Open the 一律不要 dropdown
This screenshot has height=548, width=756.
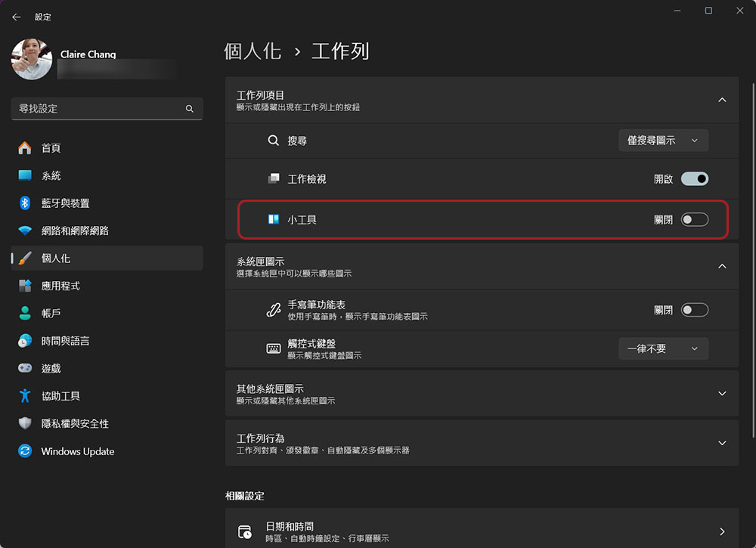coord(664,348)
